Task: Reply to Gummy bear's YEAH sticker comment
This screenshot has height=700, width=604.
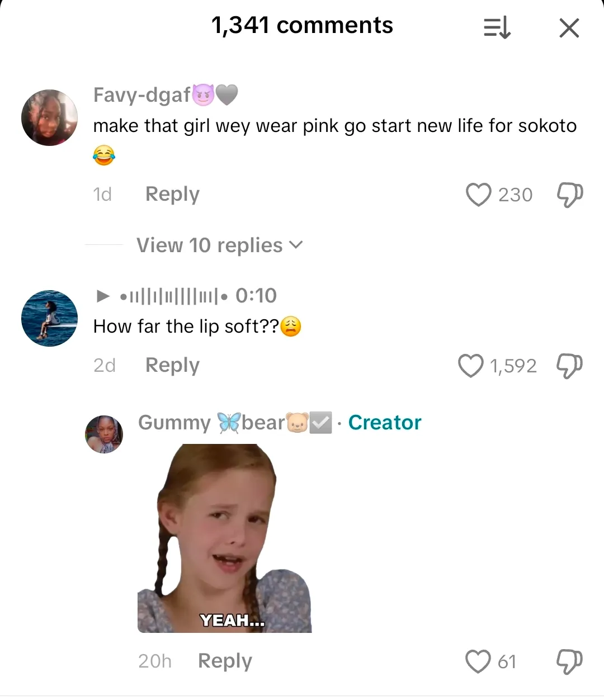Action: 225,661
